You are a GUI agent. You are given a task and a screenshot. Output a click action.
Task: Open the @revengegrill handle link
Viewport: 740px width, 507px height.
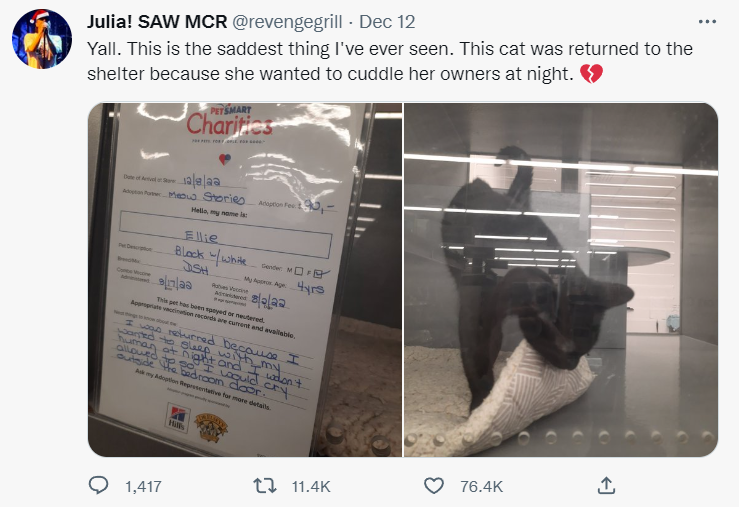[x=287, y=22]
